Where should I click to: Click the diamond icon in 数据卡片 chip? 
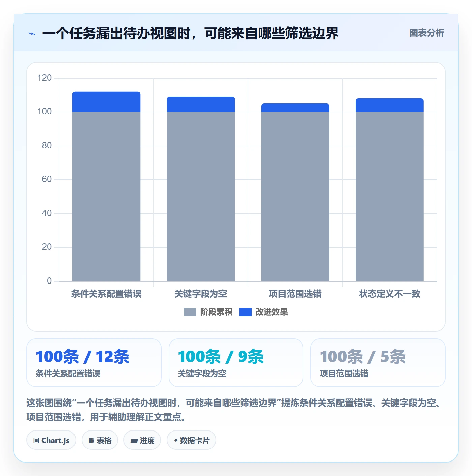point(176,440)
